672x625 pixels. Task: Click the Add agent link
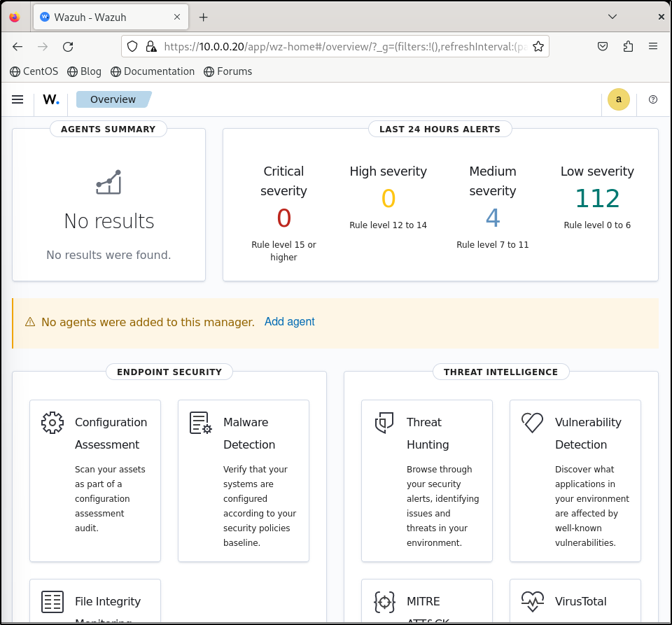(x=289, y=322)
